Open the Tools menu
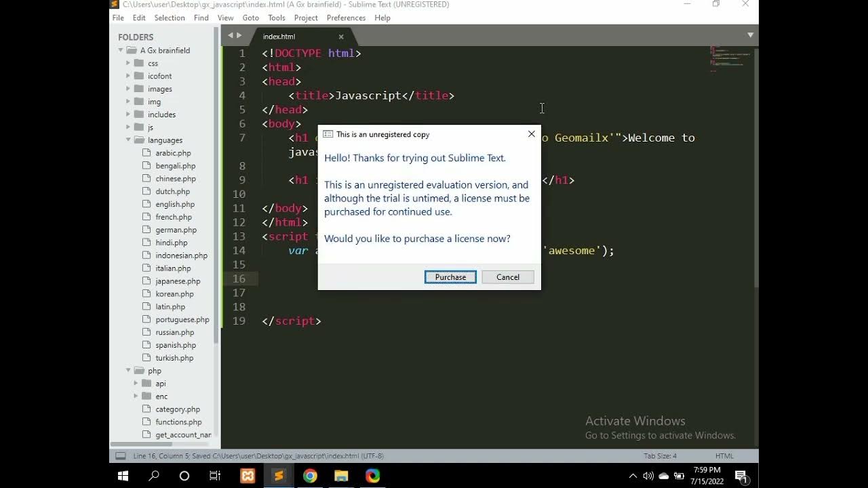868x488 pixels. [x=277, y=18]
